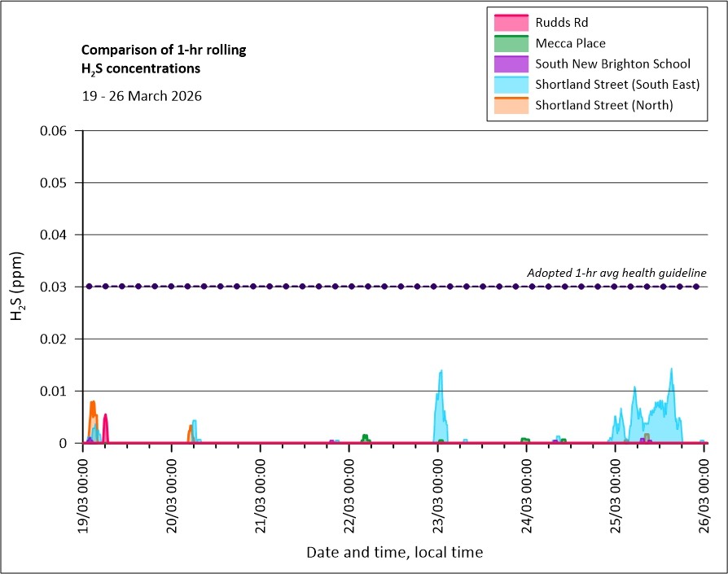Click the orange peak near 19/03 start
The width and height of the screenshot is (728, 574).
(93, 407)
